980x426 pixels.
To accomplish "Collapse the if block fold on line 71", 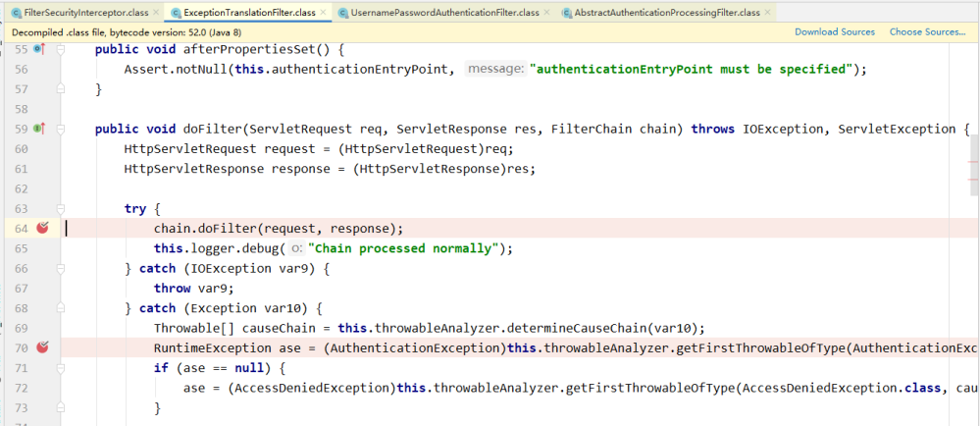I will tap(61, 368).
